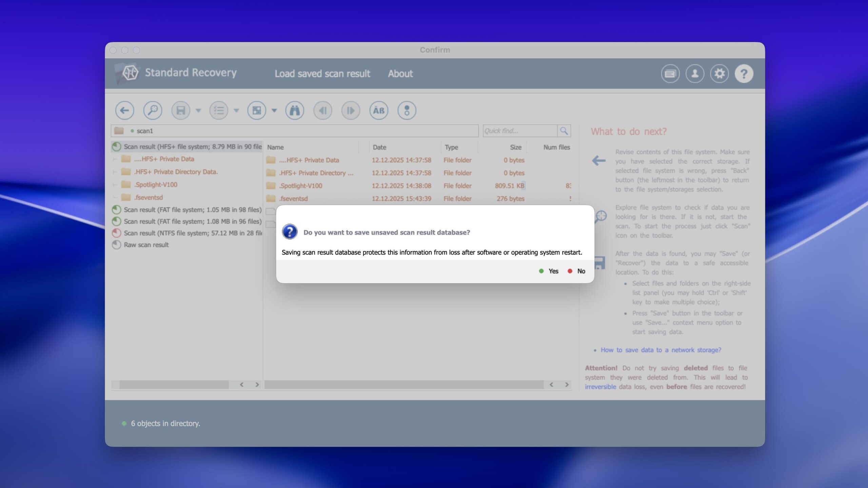Open dropdown arrow next to list icon
Viewport: 868px width, 488px height.
click(x=236, y=110)
